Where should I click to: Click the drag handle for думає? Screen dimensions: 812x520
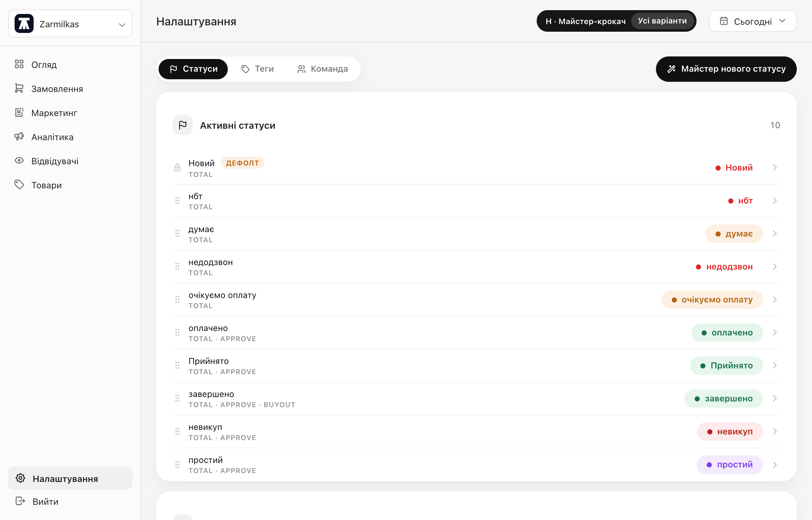pos(177,234)
